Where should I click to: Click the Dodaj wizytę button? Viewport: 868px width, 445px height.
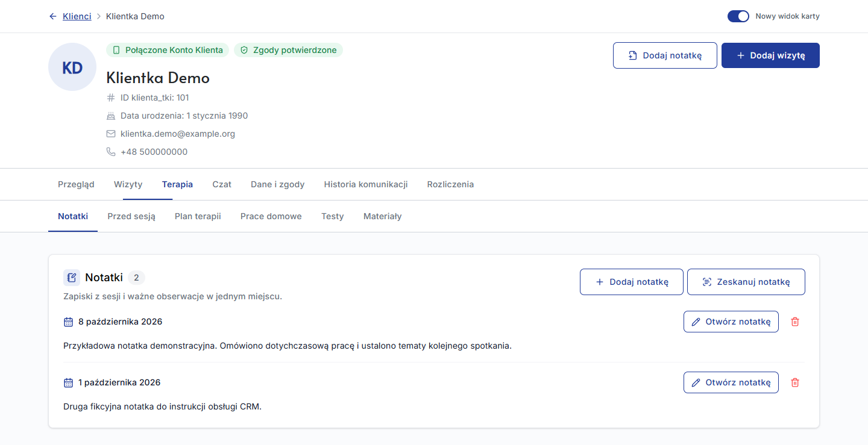click(770, 55)
